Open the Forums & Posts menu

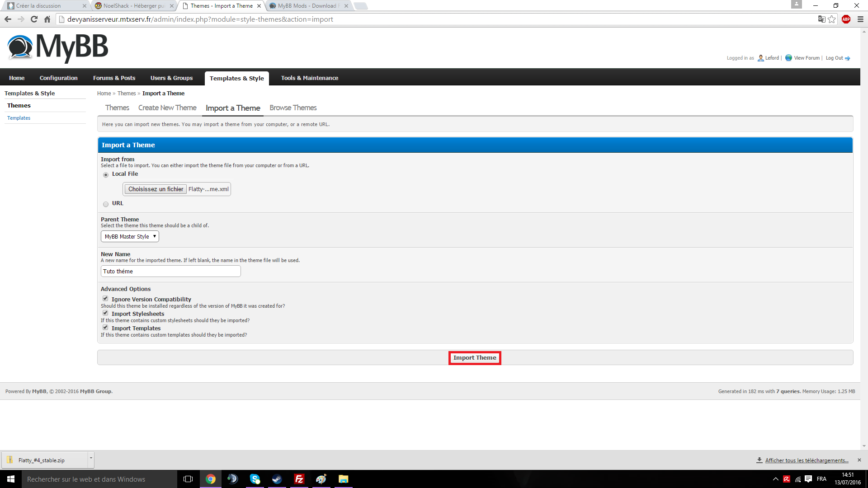pos(114,78)
